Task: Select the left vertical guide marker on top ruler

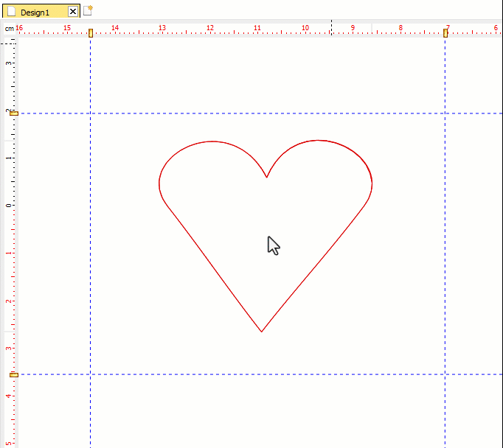Action: tap(91, 32)
